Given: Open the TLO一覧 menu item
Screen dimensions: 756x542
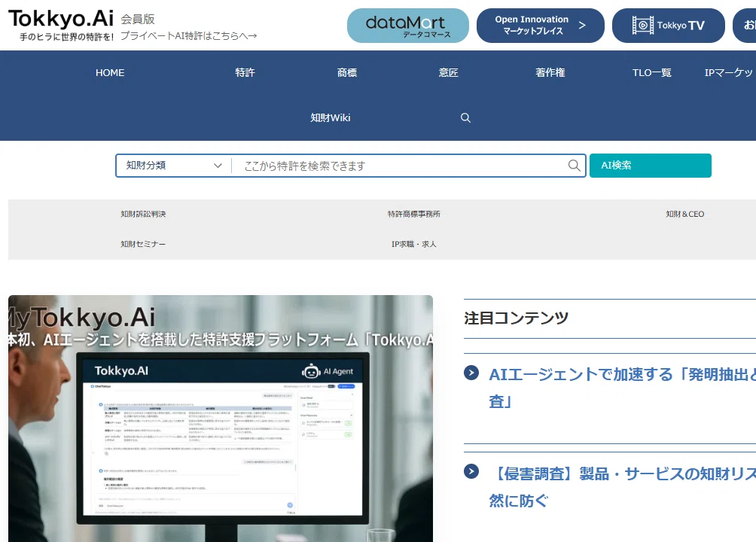Looking at the screenshot, I should pyautogui.click(x=652, y=73).
